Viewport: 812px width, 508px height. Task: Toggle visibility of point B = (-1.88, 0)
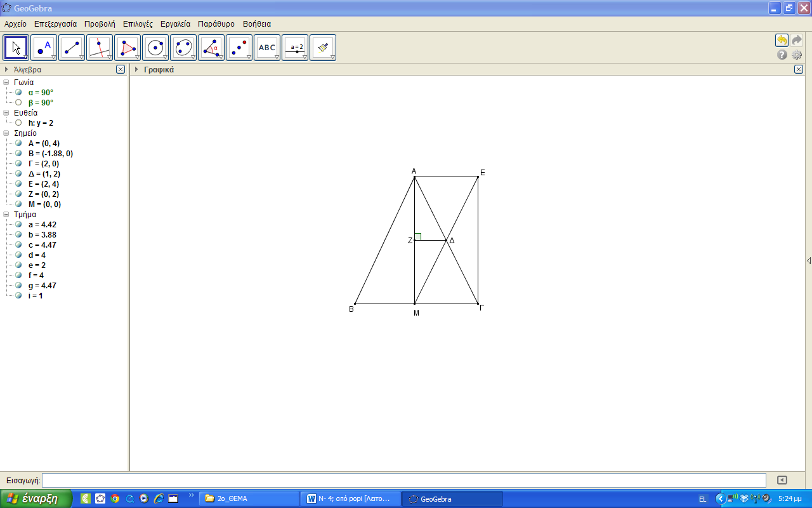[18, 153]
